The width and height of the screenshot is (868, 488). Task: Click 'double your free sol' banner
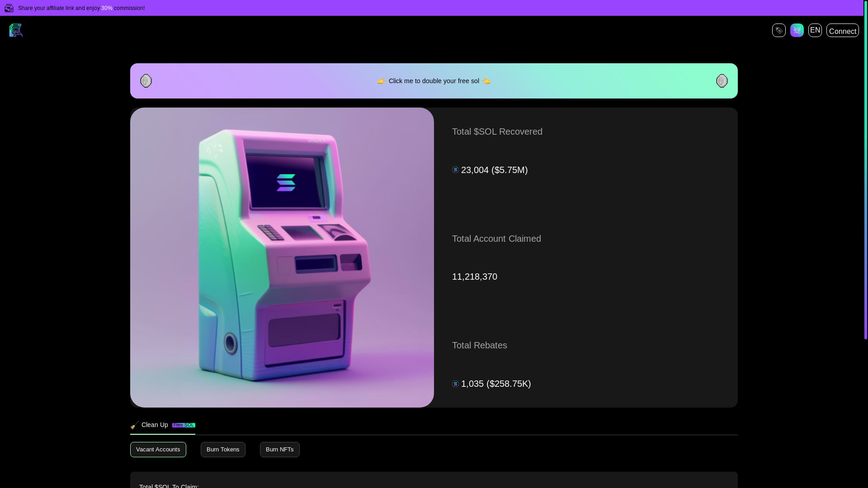[x=434, y=81]
